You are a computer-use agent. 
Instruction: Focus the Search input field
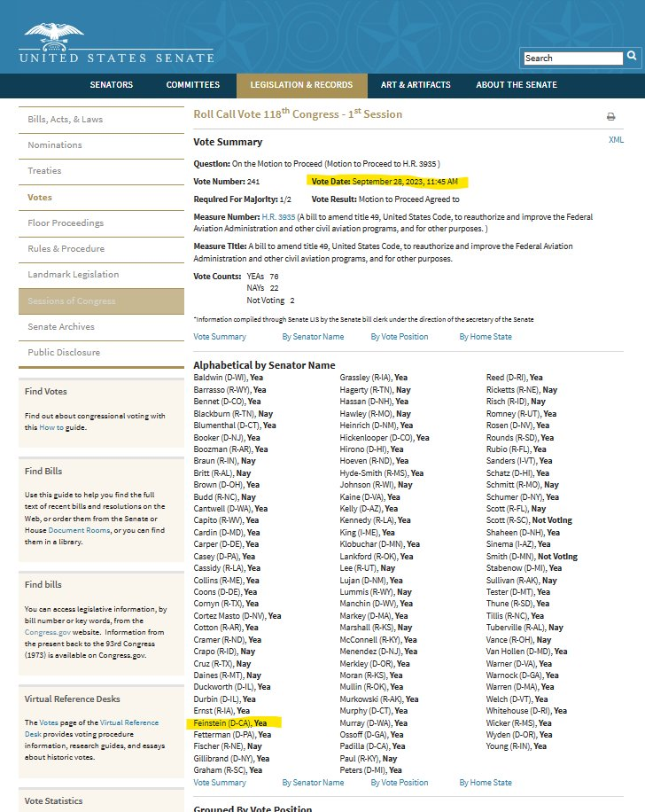pos(573,58)
